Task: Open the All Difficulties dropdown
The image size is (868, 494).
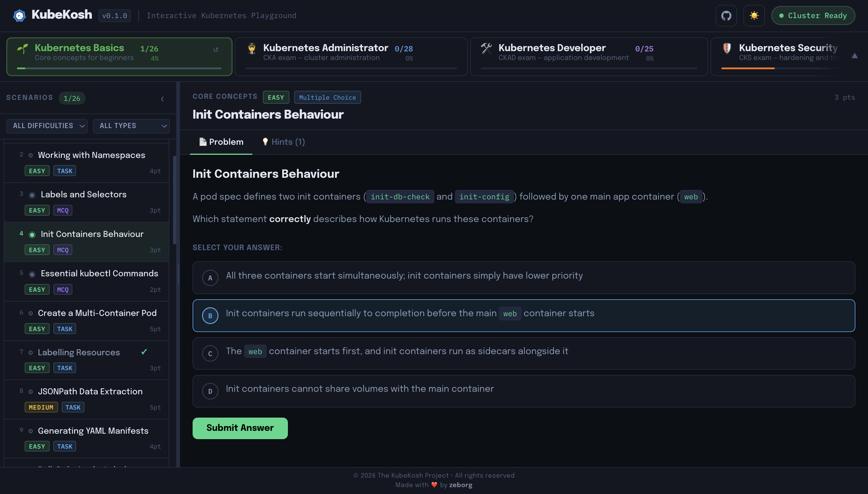Action: [47, 126]
